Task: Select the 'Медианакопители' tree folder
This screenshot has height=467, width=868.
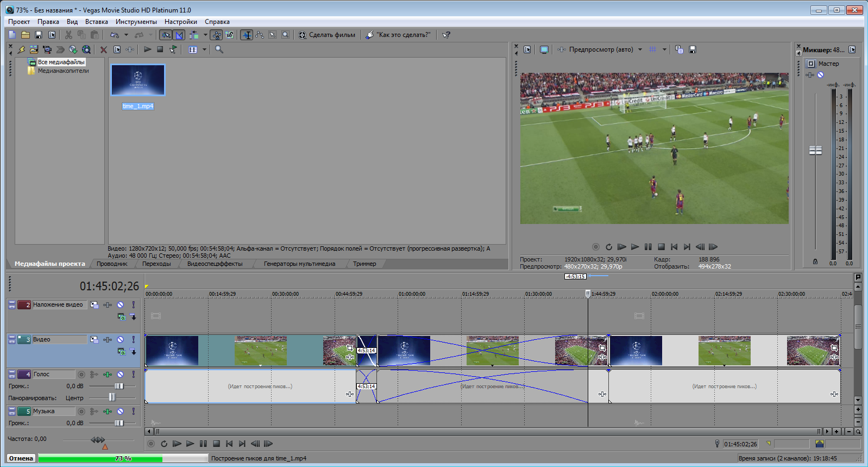Action: coord(63,71)
